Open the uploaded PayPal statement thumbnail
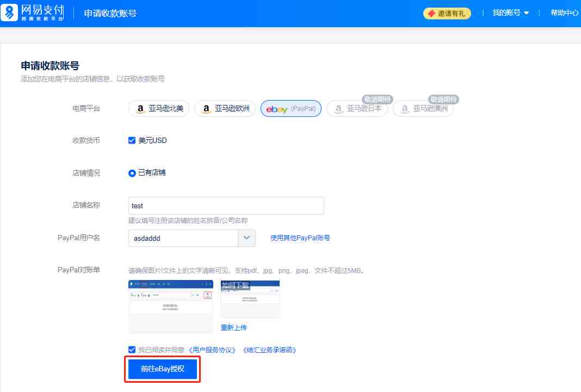581x392 pixels. 171,307
